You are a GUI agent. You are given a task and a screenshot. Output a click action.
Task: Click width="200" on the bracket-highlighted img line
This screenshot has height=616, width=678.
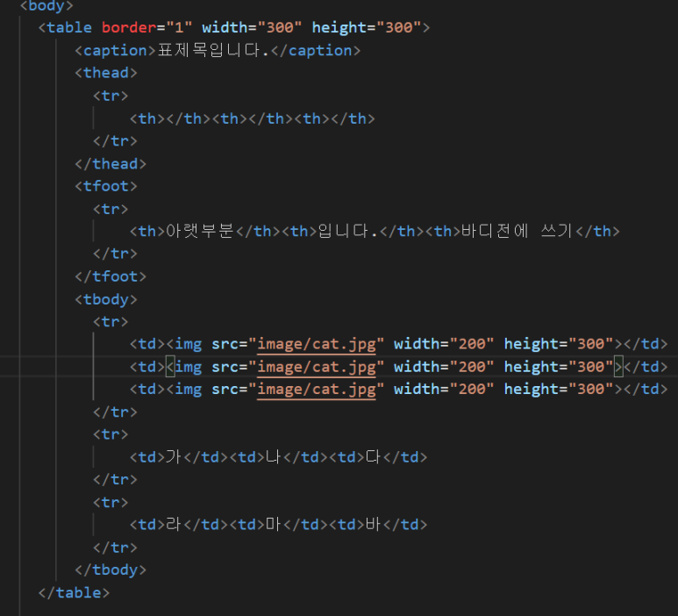point(444,367)
